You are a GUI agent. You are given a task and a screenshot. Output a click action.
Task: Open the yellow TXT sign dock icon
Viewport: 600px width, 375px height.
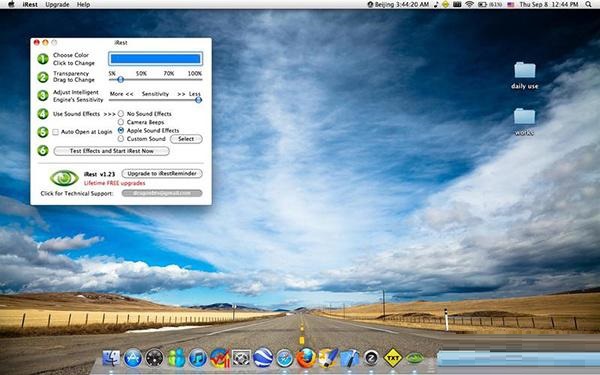[393, 358]
